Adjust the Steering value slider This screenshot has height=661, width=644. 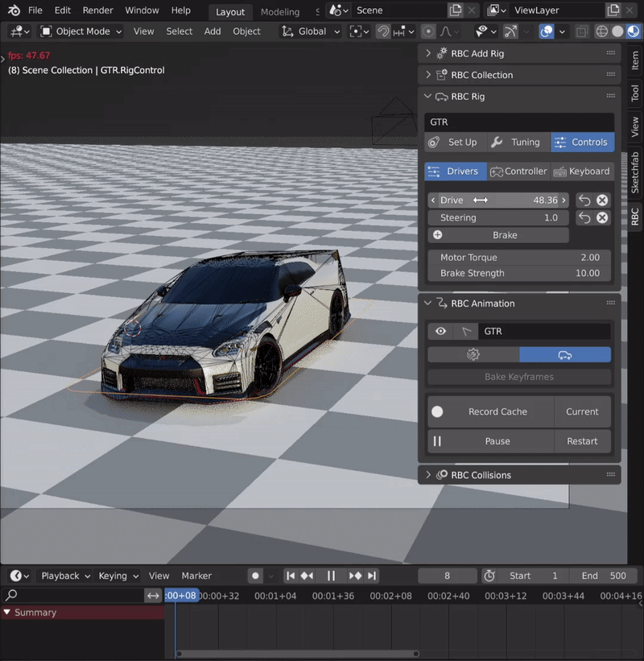[x=498, y=217]
